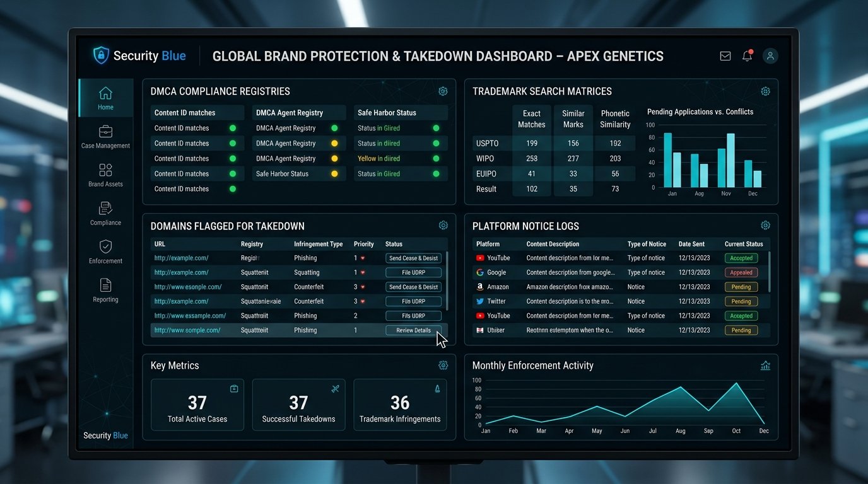868x484 pixels.
Task: Click the Pending badge in Twitter row
Action: 741,302
